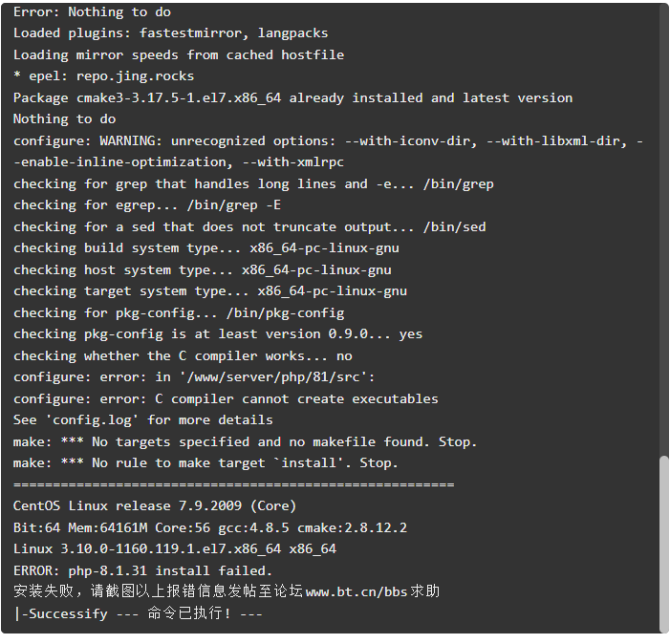Image resolution: width=670 pixels, height=644 pixels.
Task: Click the 'Linux 3.10.0-1160.119.1.el7.x86_64' kernel line
Action: 175,549
